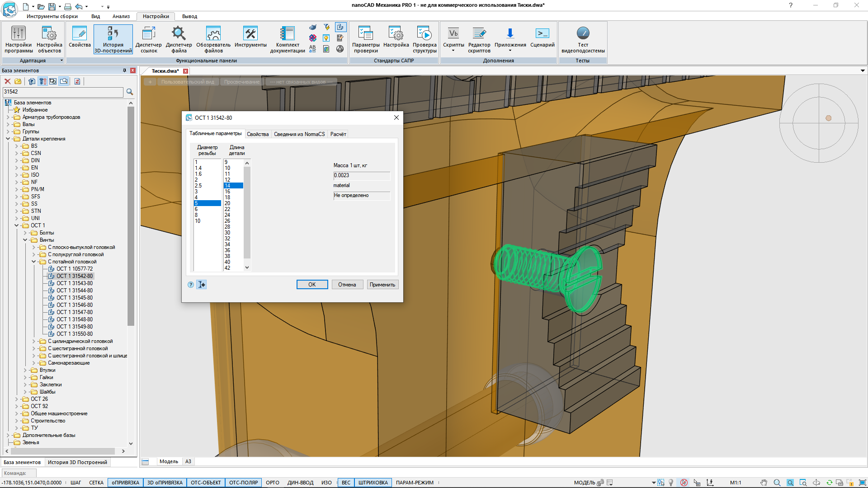
Task: Expand the Гайки folder
Action: [25, 378]
